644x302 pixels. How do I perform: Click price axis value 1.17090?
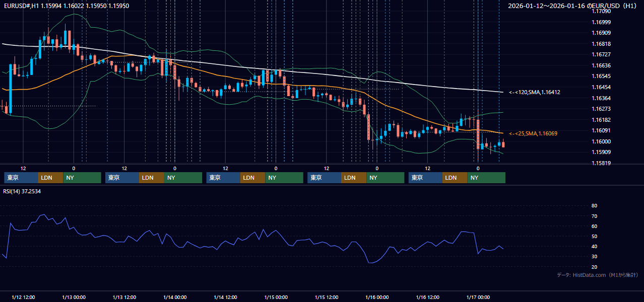[601, 11]
